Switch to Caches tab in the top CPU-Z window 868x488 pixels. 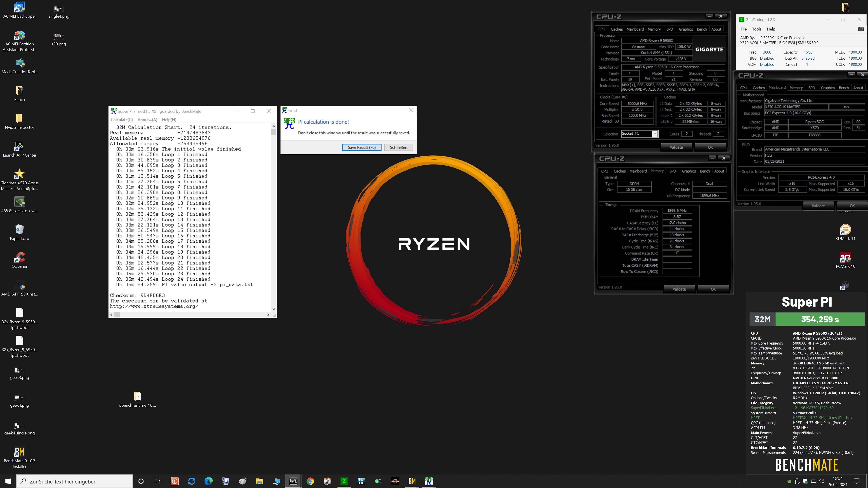tap(617, 29)
